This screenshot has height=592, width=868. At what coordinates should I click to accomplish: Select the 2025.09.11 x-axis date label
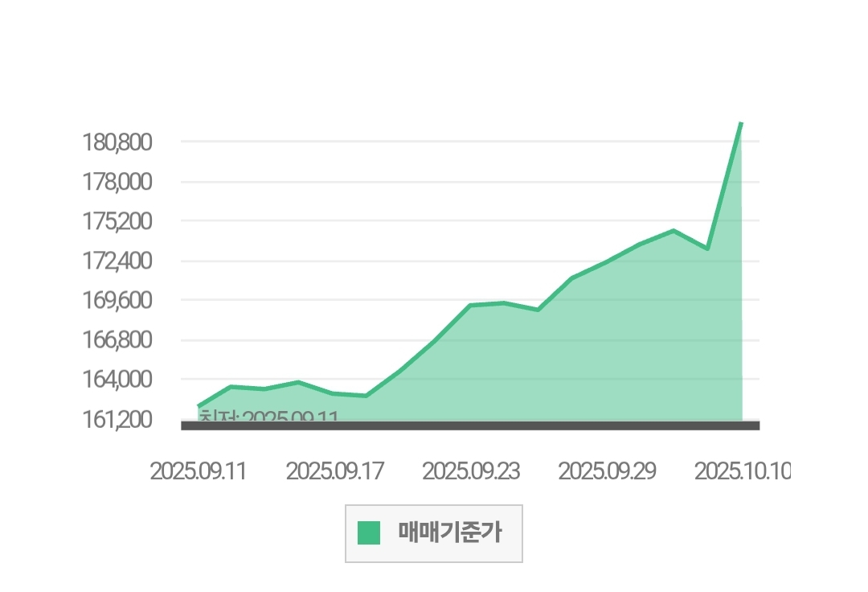tap(198, 471)
